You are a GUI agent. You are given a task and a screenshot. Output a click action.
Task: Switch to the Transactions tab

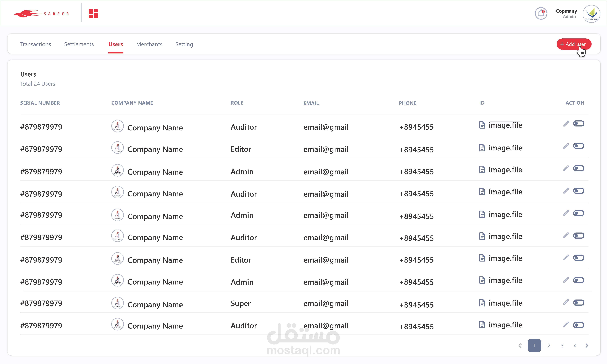click(36, 44)
